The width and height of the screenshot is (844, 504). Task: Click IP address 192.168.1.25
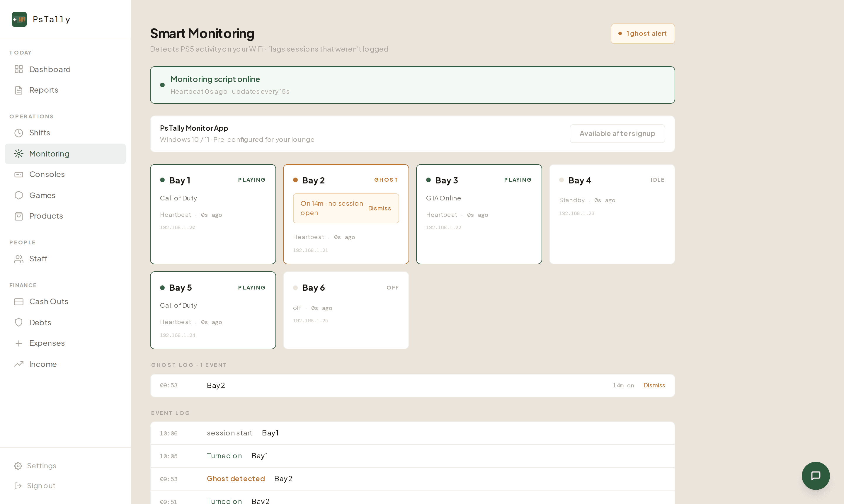[310, 321]
